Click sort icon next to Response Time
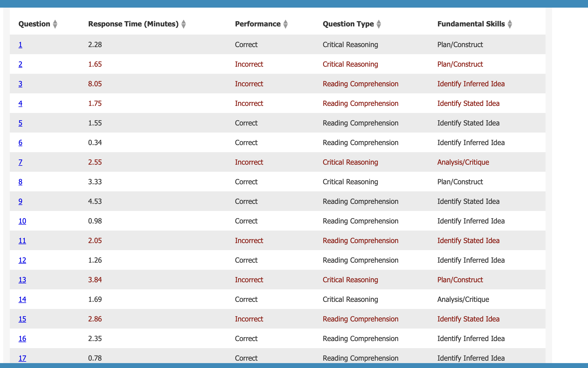The height and width of the screenshot is (368, 588). coord(183,24)
